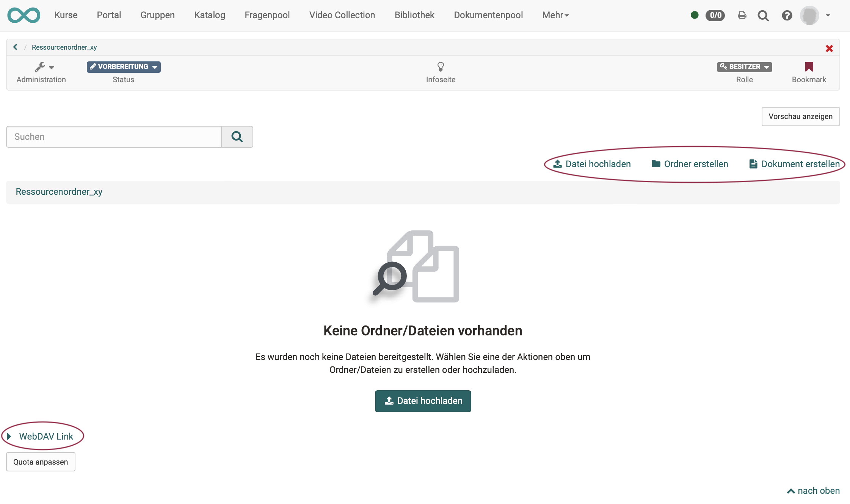Click the OpenOLAT infinity logo
The height and width of the screenshot is (504, 850).
pos(24,15)
